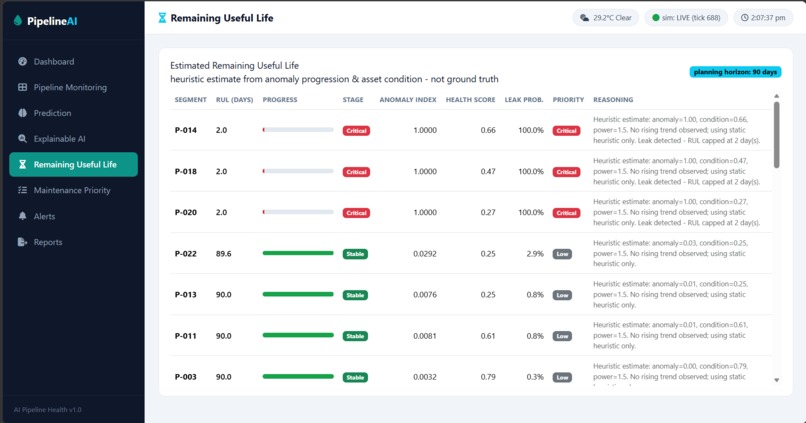Click the LEAK PROB. column header
The height and width of the screenshot is (423, 806).
tap(524, 100)
